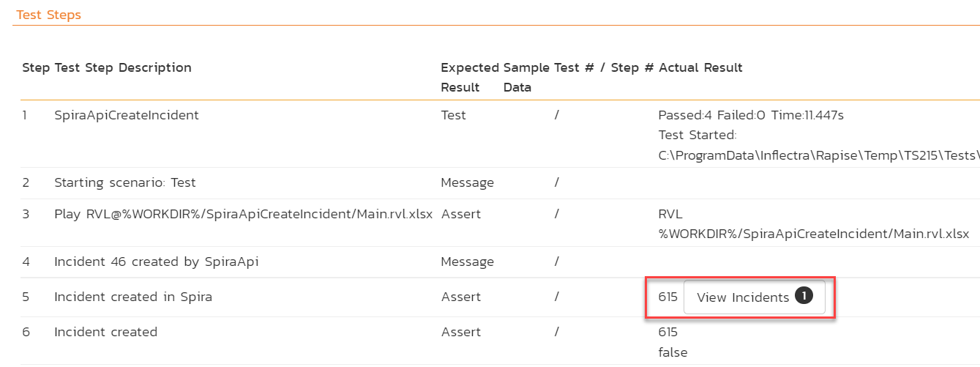Select the 'Starting scenario: Test' step row
The width and height of the screenshot is (980, 367).
pos(125,182)
